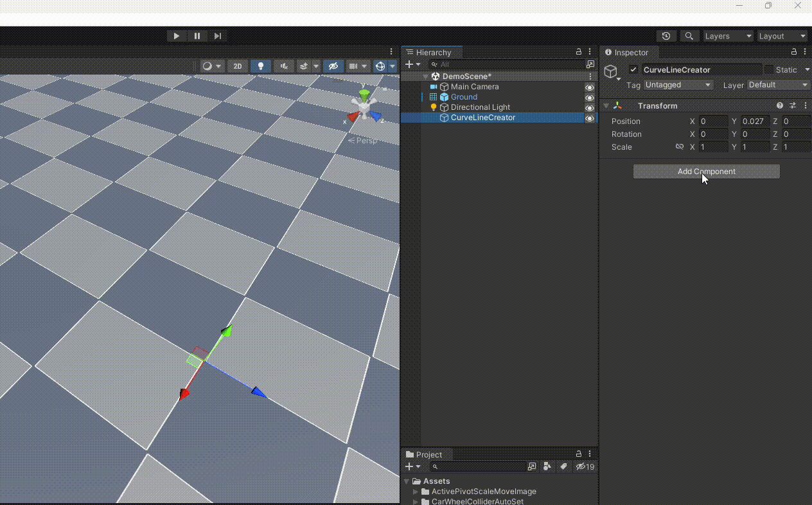Screen dimensions: 812x505
Task: Click the Hierarchy search field
Action: (x=506, y=64)
